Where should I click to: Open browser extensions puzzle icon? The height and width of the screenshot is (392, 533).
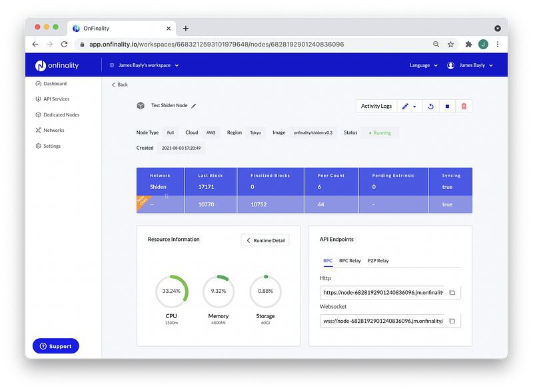[469, 44]
